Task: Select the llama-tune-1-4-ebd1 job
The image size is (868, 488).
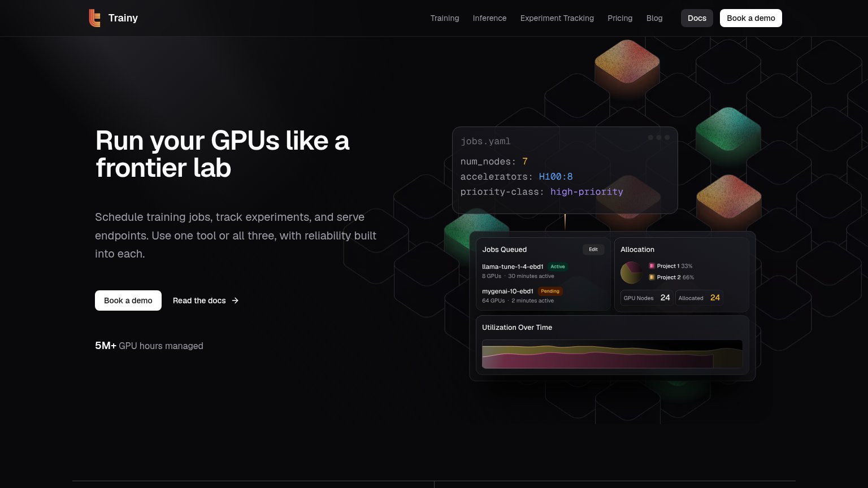Action: click(x=513, y=267)
